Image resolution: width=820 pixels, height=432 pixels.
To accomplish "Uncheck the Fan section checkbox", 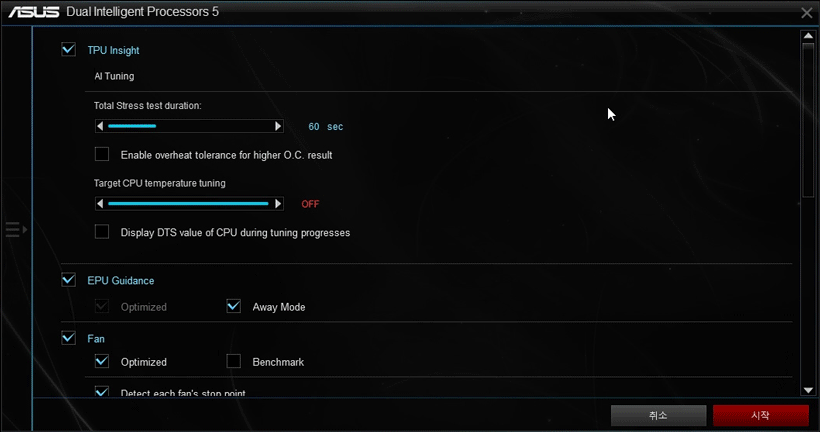I will pyautogui.click(x=69, y=338).
